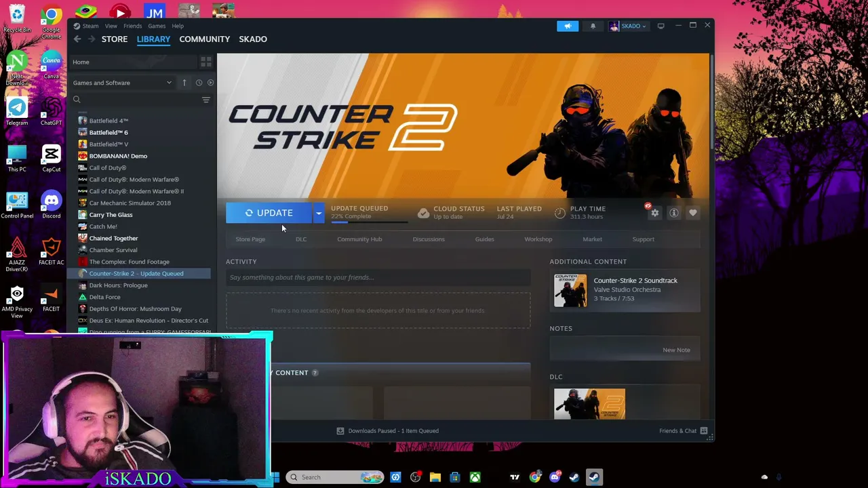Screen dimensions: 868x488
Task: Open the Store Page link
Action: point(250,239)
